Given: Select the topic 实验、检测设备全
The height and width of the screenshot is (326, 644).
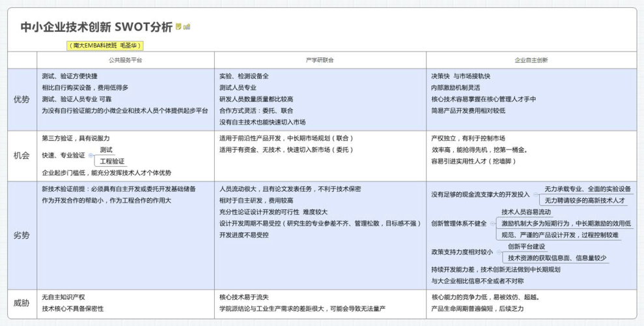Looking at the screenshot, I should point(244,76).
